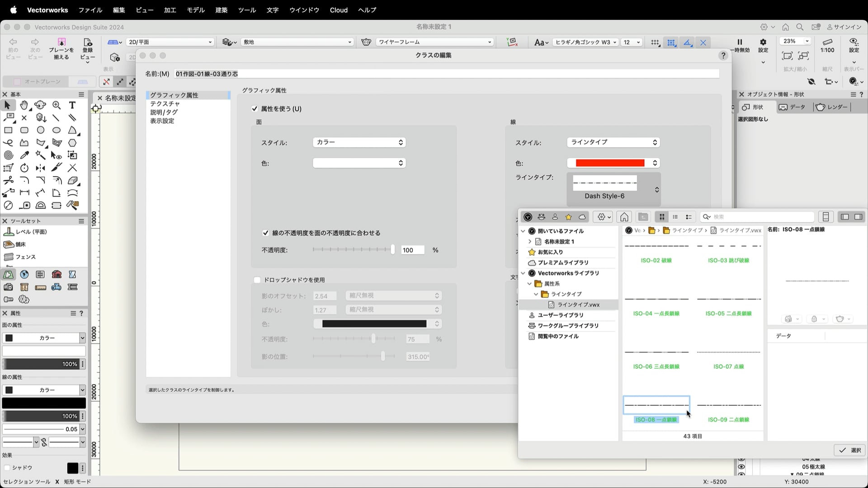Click the 選択 button in resource selector

point(850,450)
